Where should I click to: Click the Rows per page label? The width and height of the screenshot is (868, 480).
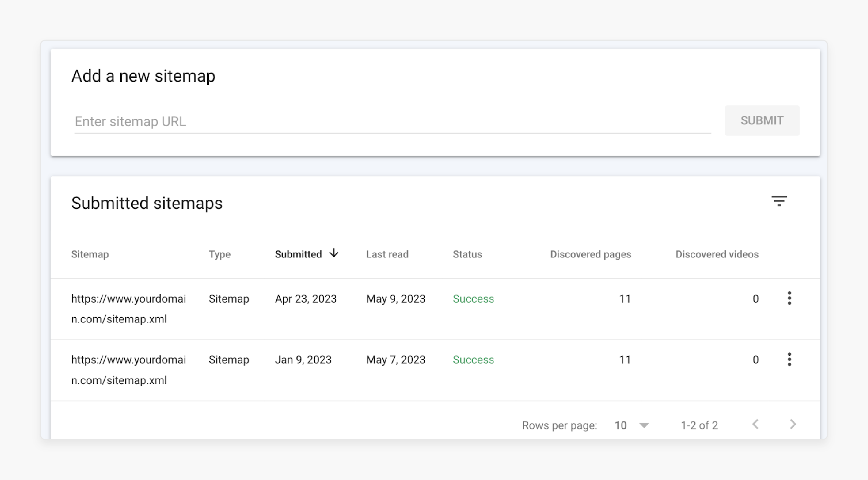point(560,426)
